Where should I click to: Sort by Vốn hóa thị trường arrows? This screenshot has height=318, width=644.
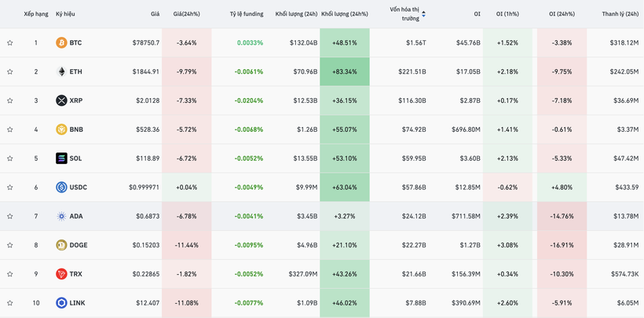point(424,14)
